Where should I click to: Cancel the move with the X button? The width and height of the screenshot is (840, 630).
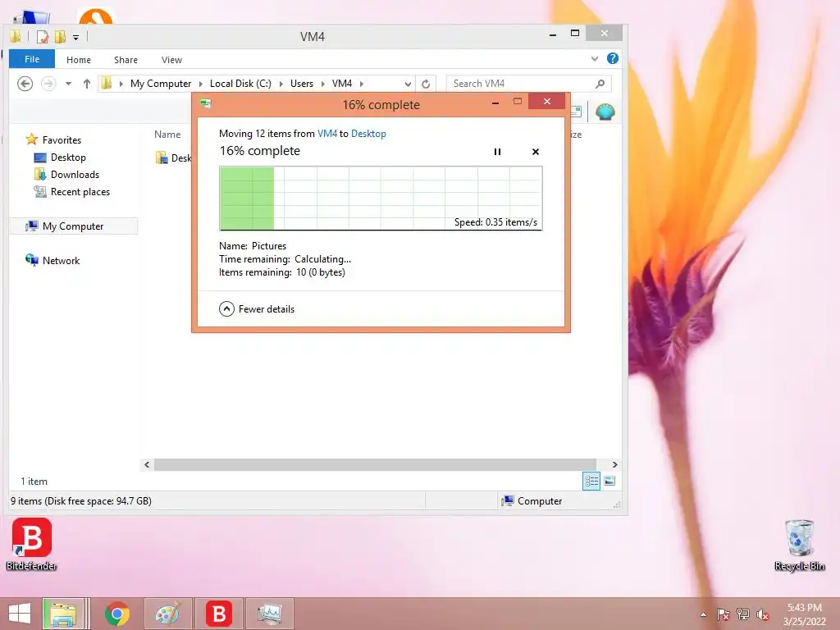535,152
